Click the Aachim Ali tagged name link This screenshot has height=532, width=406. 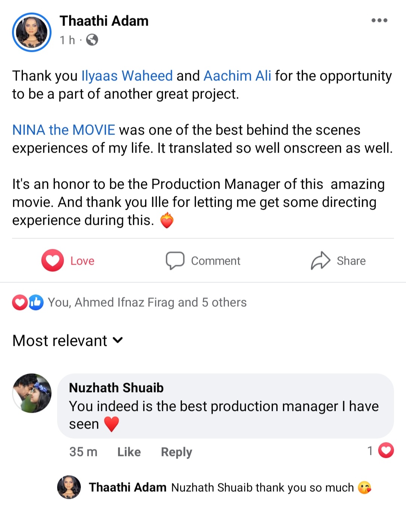coord(237,76)
